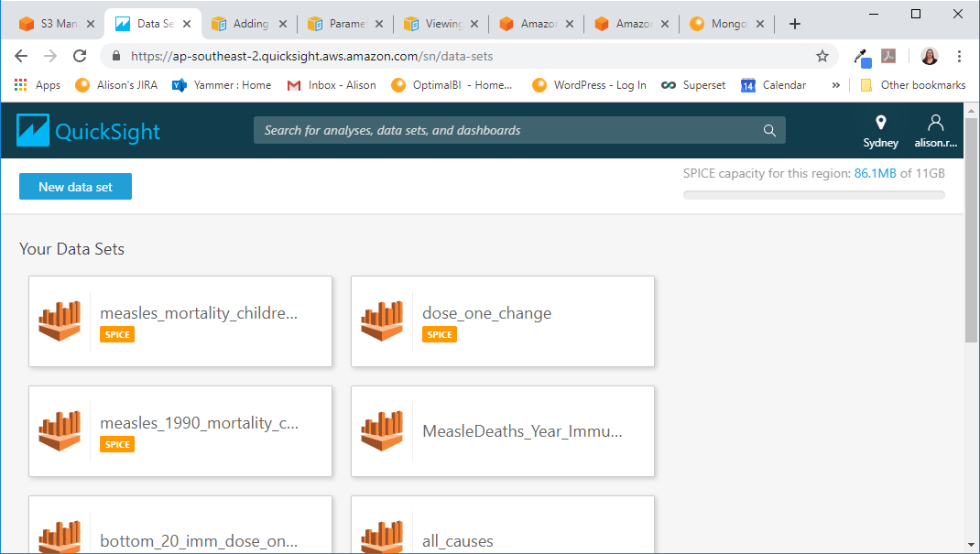
Task: Click SPICE badge under measles_1990_mortality
Action: [117, 445]
